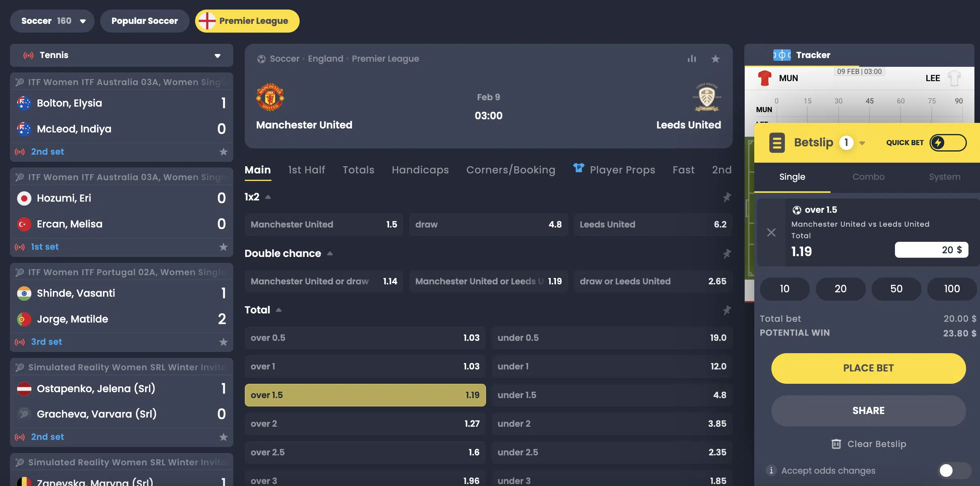Open Bolton, Elysia player row

pos(122,103)
